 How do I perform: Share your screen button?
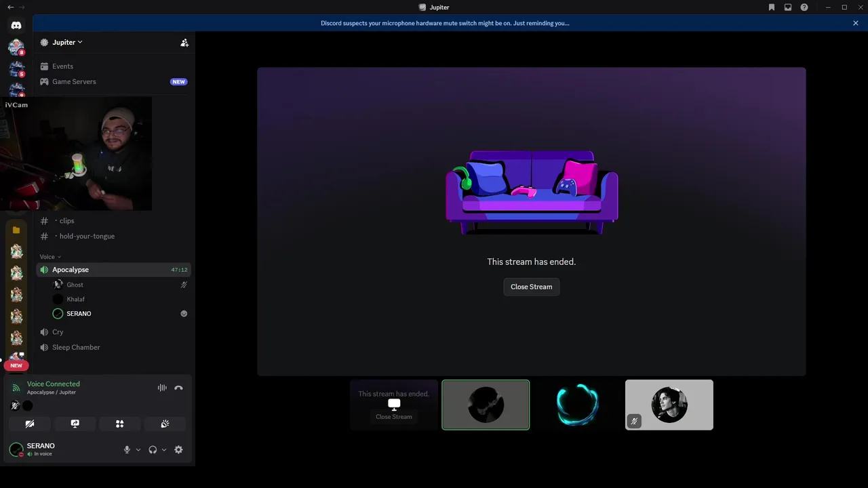tap(75, 424)
